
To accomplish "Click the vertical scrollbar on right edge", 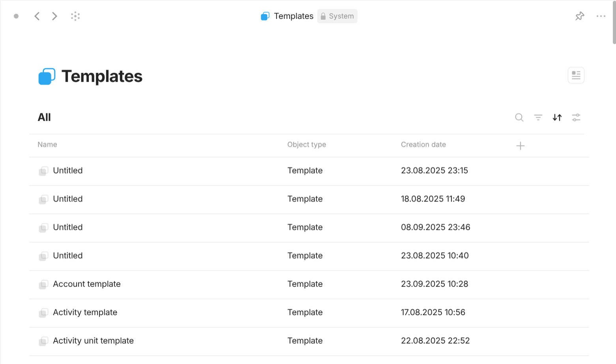I will point(614,24).
